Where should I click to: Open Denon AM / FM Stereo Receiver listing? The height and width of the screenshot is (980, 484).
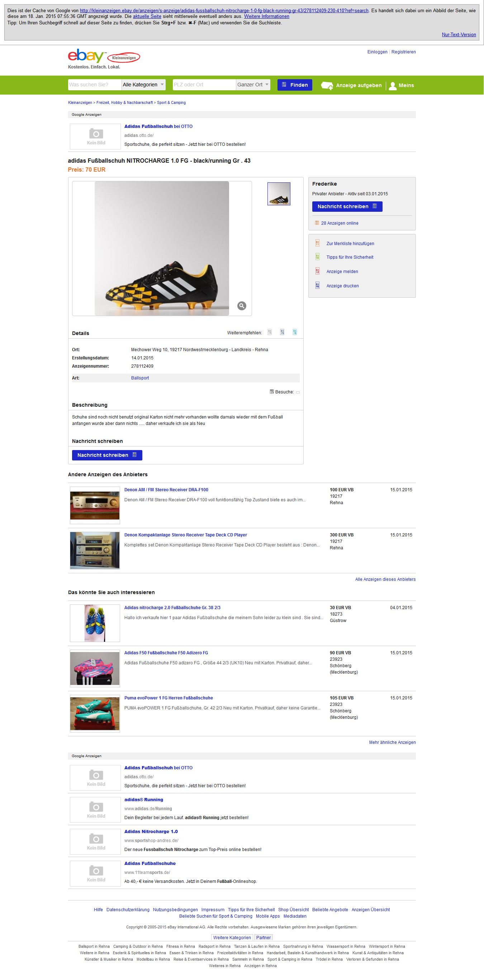166,489
